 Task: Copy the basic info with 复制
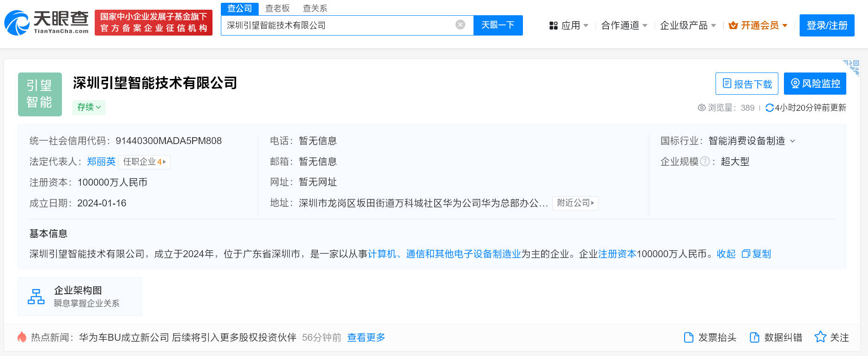(756, 254)
